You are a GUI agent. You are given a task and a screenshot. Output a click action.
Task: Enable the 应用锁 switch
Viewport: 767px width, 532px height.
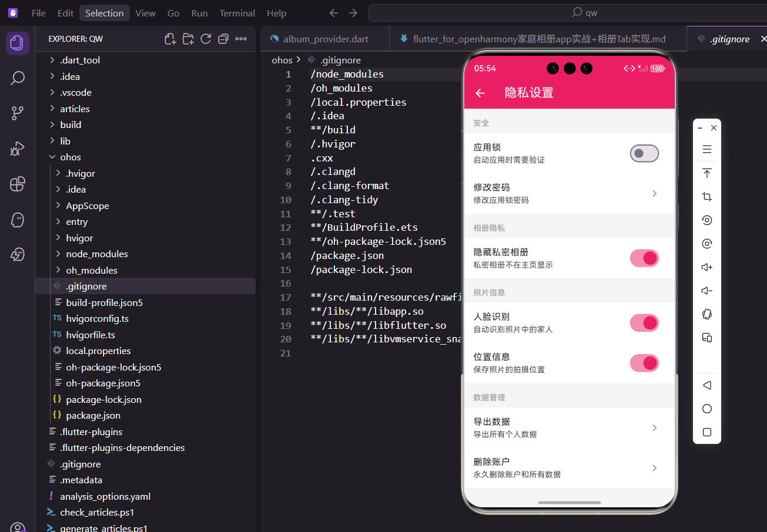tap(644, 153)
